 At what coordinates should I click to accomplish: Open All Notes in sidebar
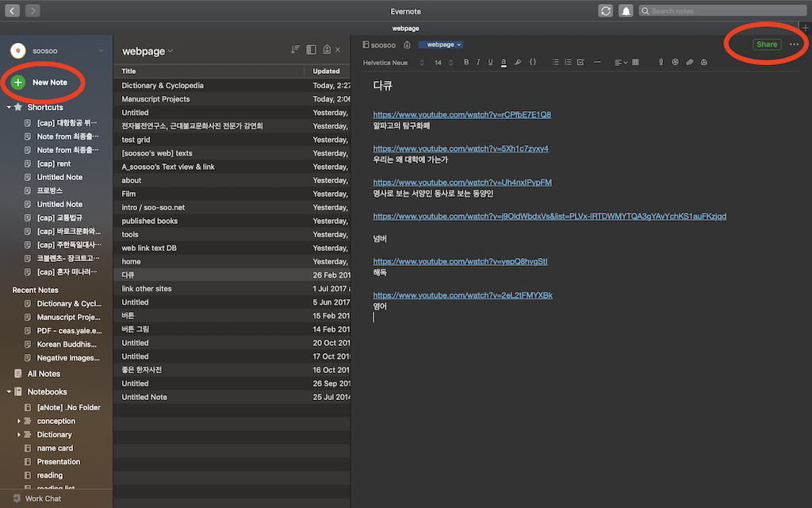coord(37,374)
